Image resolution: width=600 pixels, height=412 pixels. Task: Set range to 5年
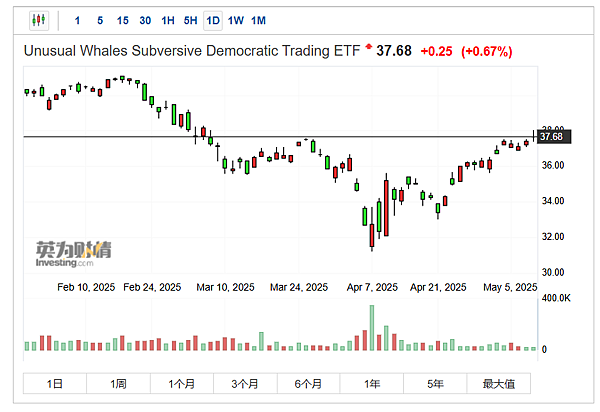pos(435,383)
